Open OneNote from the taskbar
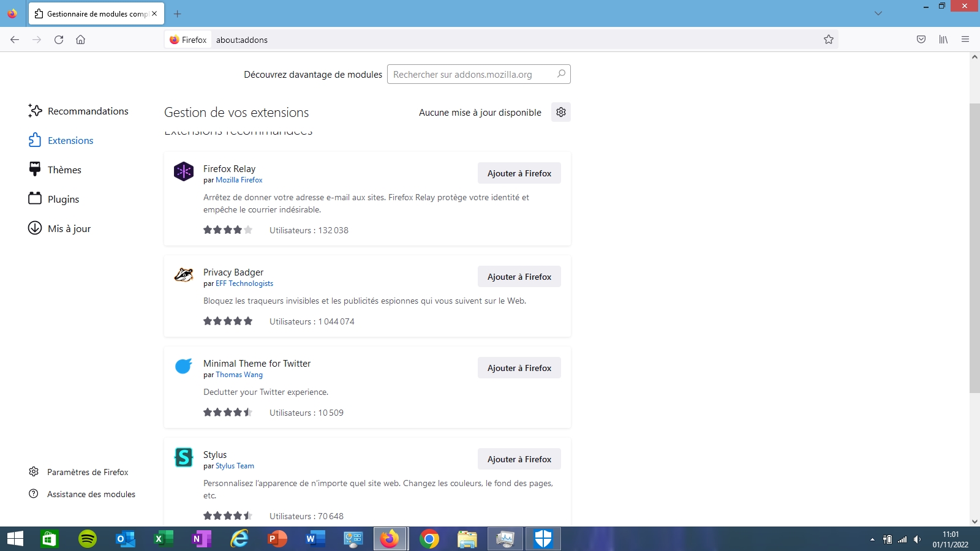This screenshot has width=980, height=551. [x=201, y=539]
